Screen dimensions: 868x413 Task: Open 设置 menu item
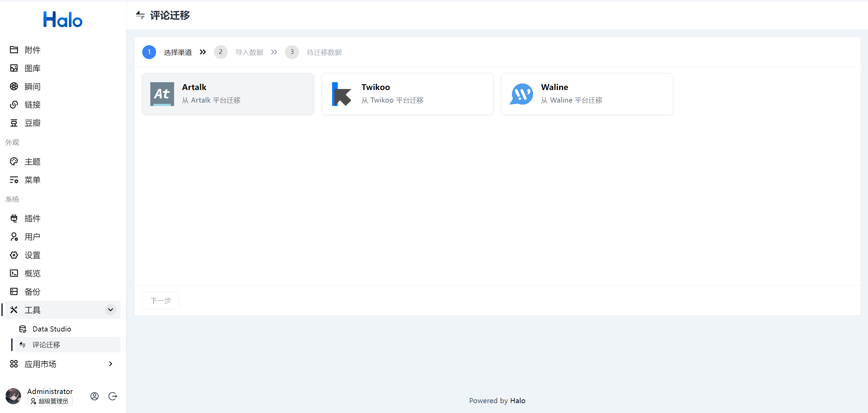click(x=63, y=255)
